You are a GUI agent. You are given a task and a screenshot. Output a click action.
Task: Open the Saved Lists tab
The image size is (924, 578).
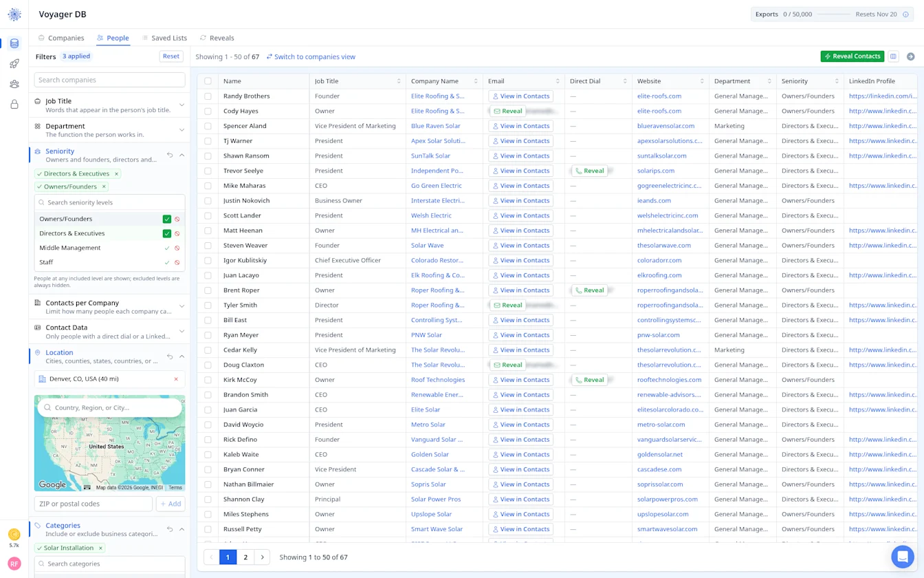tap(164, 38)
